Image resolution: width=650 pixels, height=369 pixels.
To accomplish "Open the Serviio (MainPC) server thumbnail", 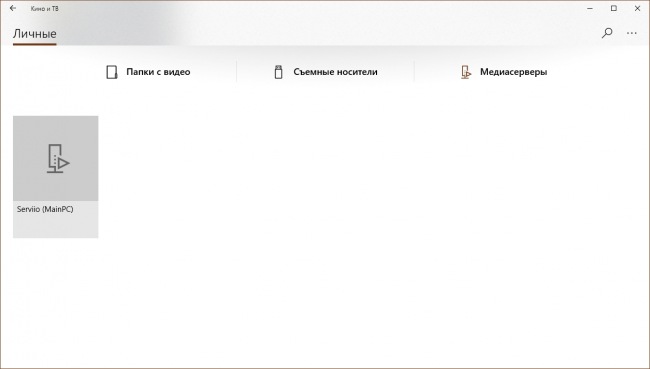I will click(56, 158).
